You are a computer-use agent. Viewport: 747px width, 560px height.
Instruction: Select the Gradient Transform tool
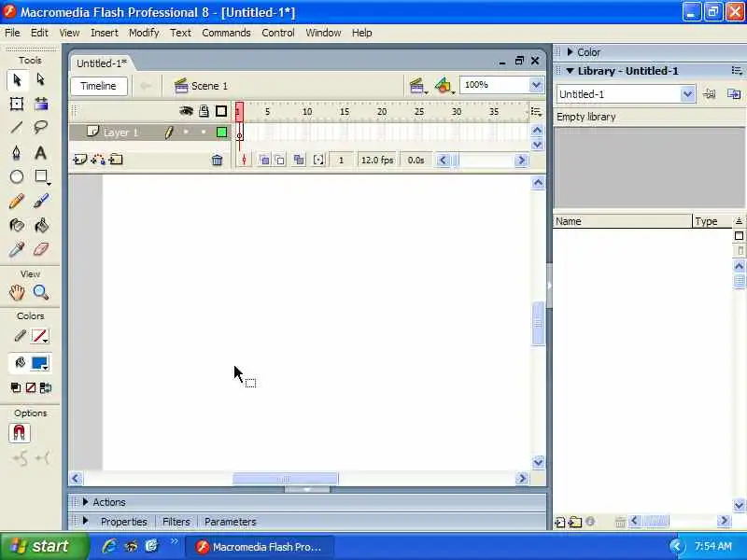click(41, 104)
